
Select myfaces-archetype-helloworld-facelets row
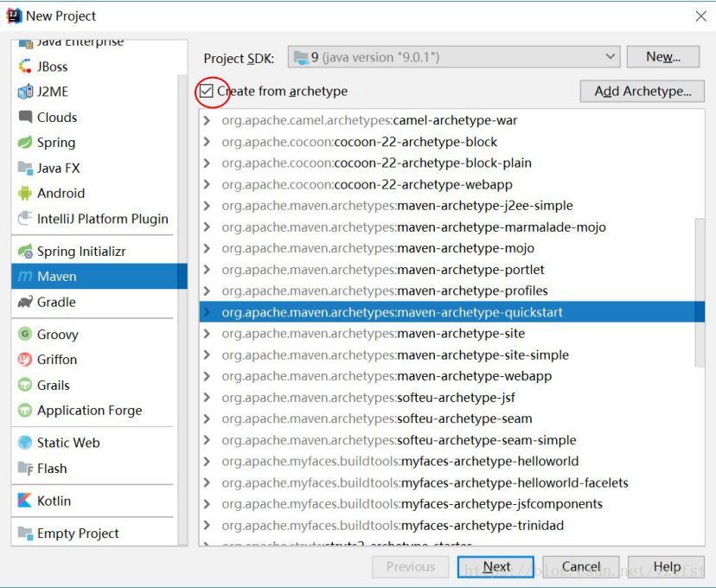(451, 483)
